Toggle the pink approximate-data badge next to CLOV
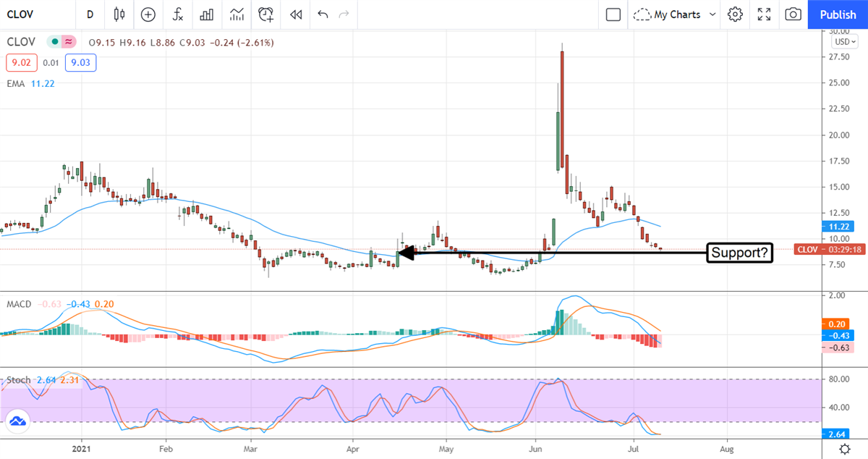 [69, 43]
